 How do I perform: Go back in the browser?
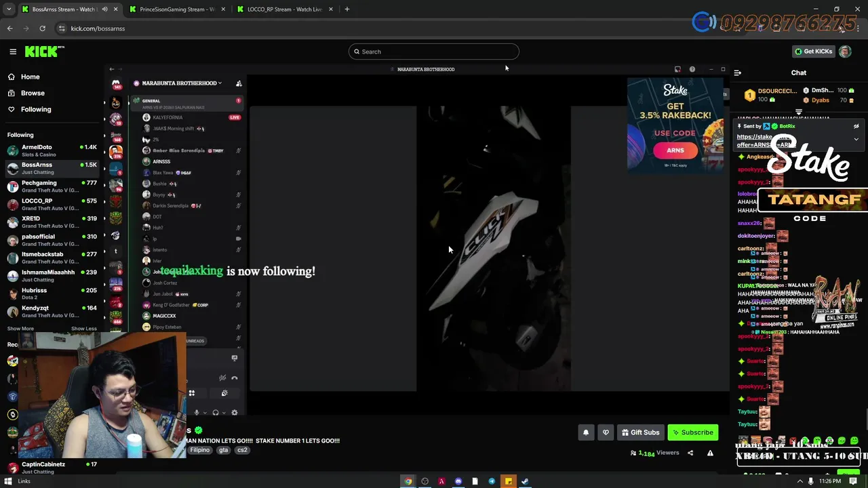point(9,28)
